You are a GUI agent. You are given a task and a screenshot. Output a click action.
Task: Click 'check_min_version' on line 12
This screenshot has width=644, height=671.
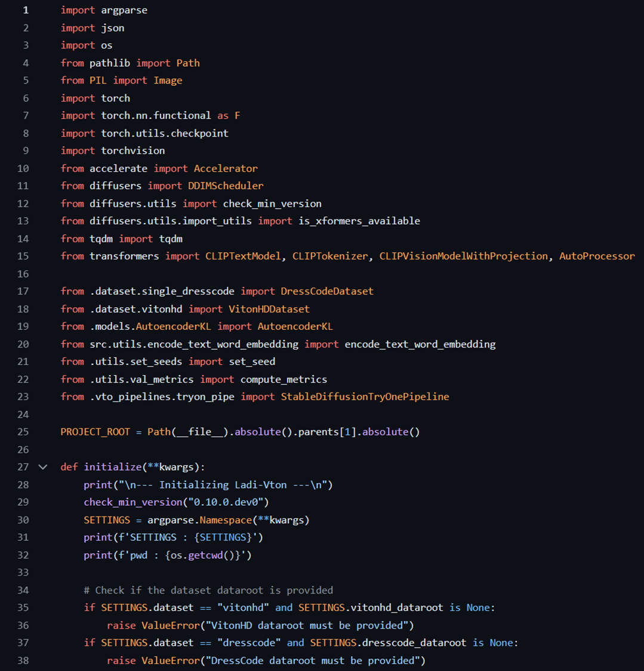tap(272, 204)
